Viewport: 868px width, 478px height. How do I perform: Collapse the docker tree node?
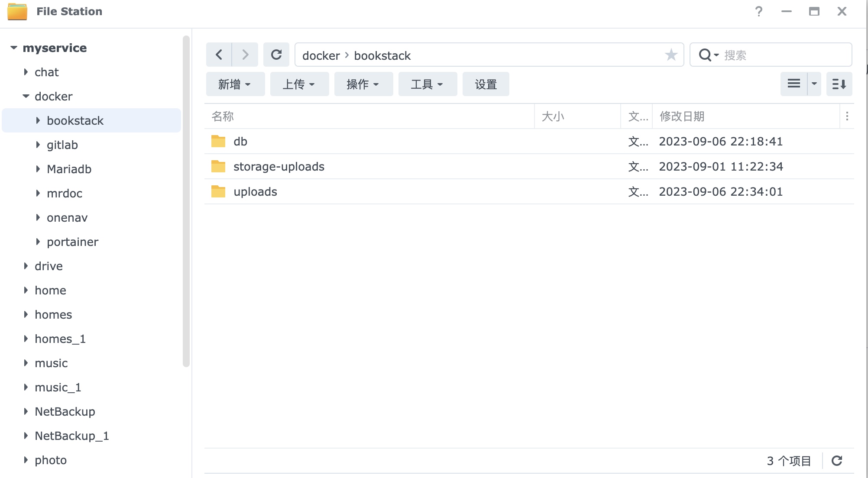pos(26,96)
